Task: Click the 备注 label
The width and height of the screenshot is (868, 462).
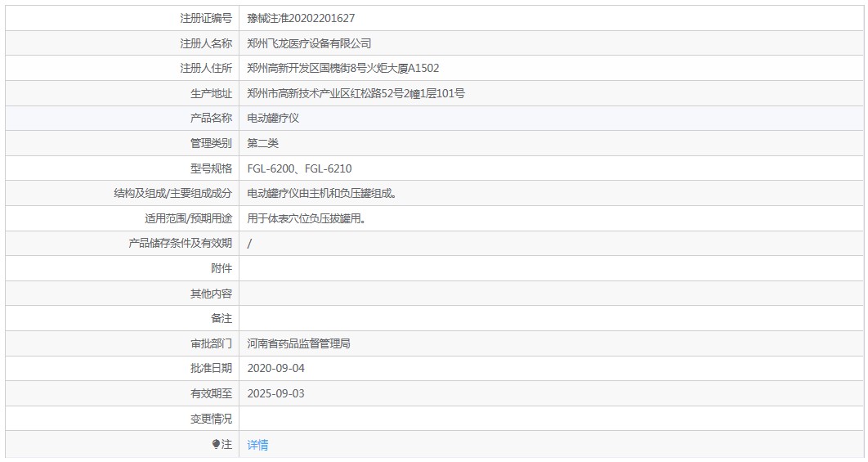Action: click(221, 319)
